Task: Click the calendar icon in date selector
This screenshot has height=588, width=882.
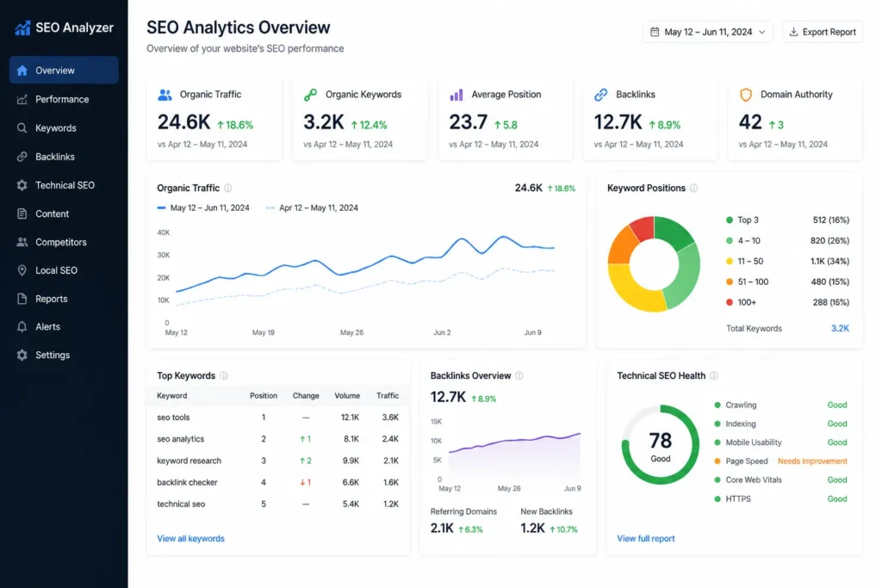Action: point(655,32)
